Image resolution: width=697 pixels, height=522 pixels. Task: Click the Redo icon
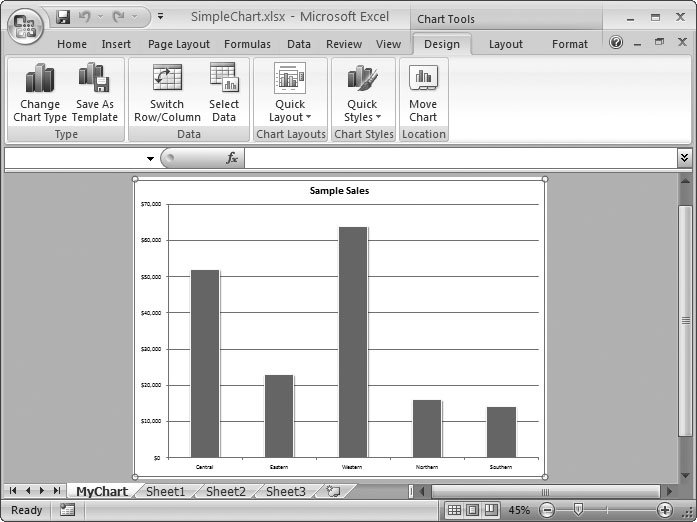click(118, 17)
